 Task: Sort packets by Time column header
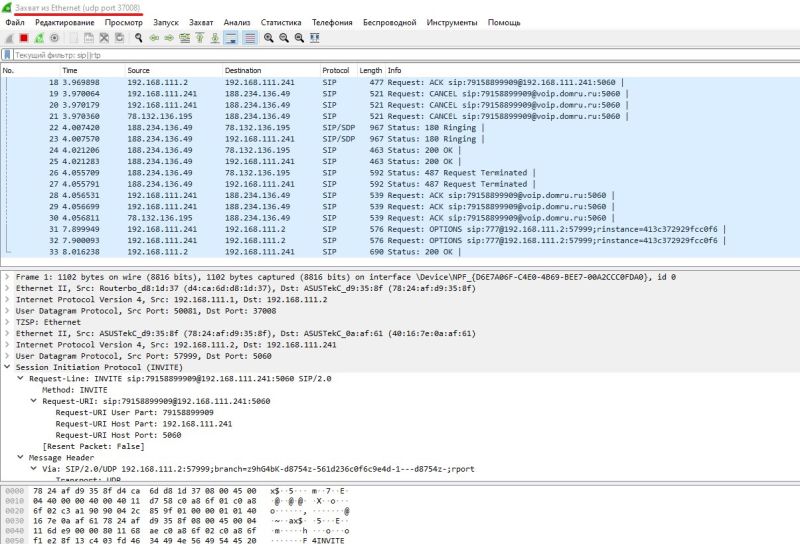point(92,70)
